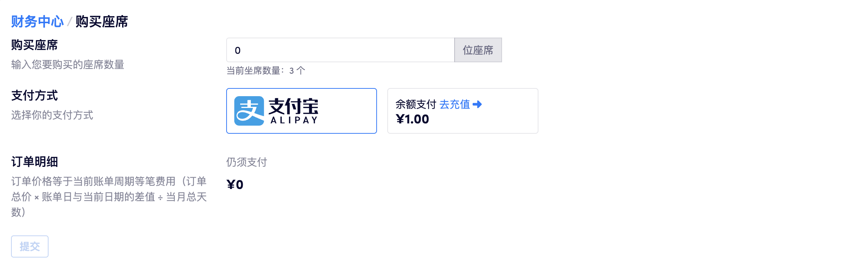Click the ¥0 amount due value
The height and width of the screenshot is (266, 868).
pos(235,185)
